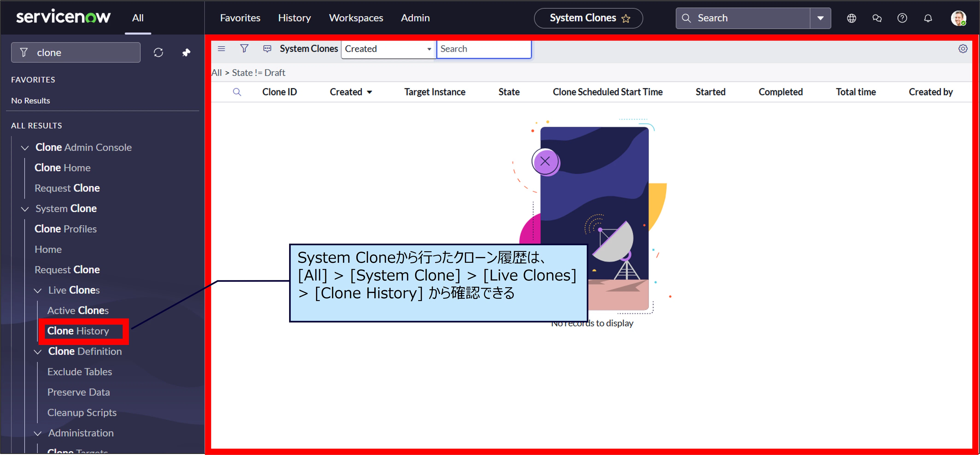Toggle the navigator pin icon

click(186, 53)
